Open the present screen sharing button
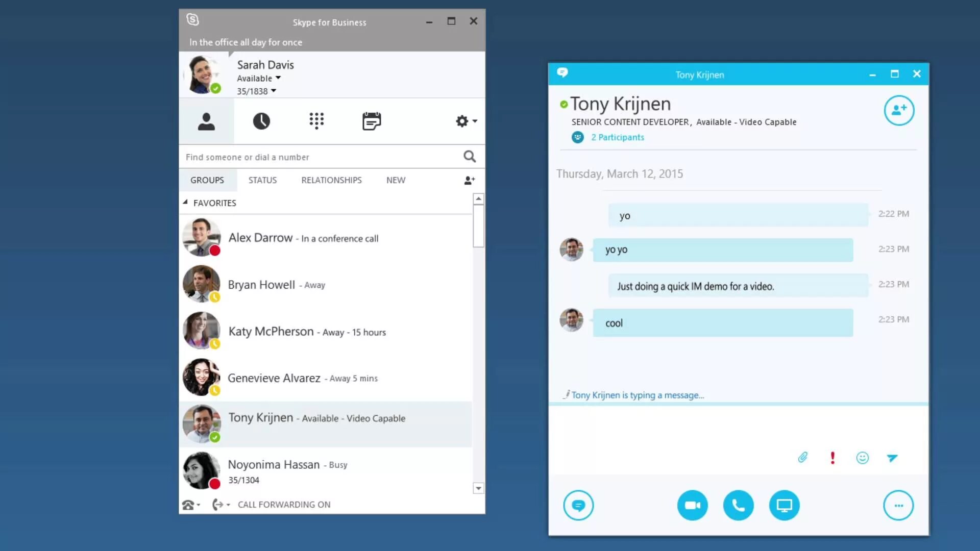Image resolution: width=980 pixels, height=551 pixels. coord(784,506)
